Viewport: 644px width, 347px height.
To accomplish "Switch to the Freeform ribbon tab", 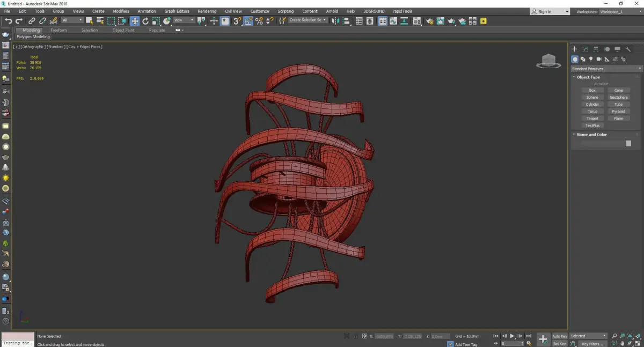I will [x=58, y=30].
